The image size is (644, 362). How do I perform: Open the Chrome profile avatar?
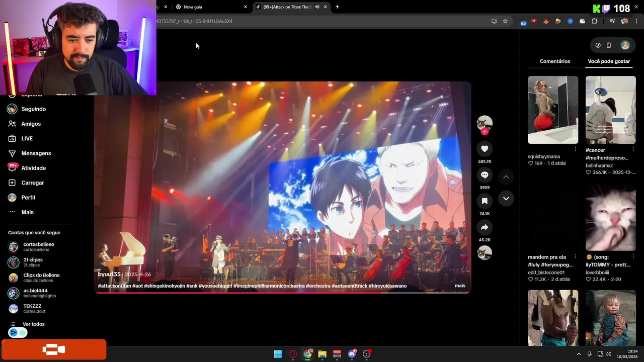pyautogui.click(x=624, y=21)
